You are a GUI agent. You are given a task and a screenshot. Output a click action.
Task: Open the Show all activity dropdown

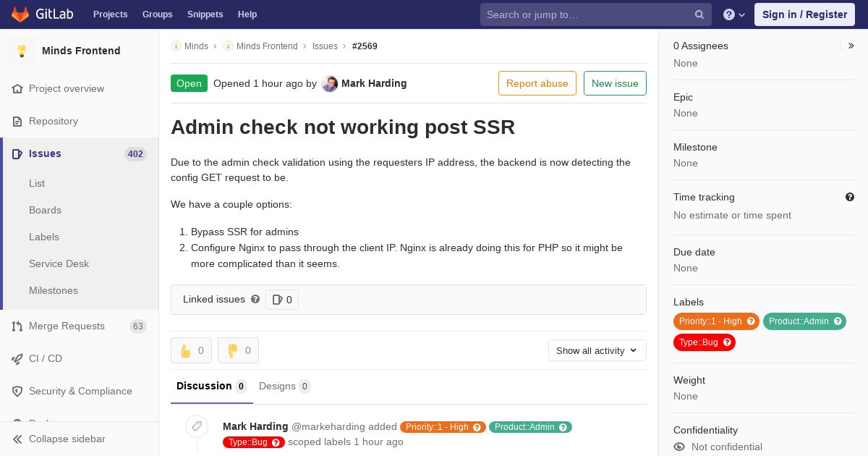(597, 350)
